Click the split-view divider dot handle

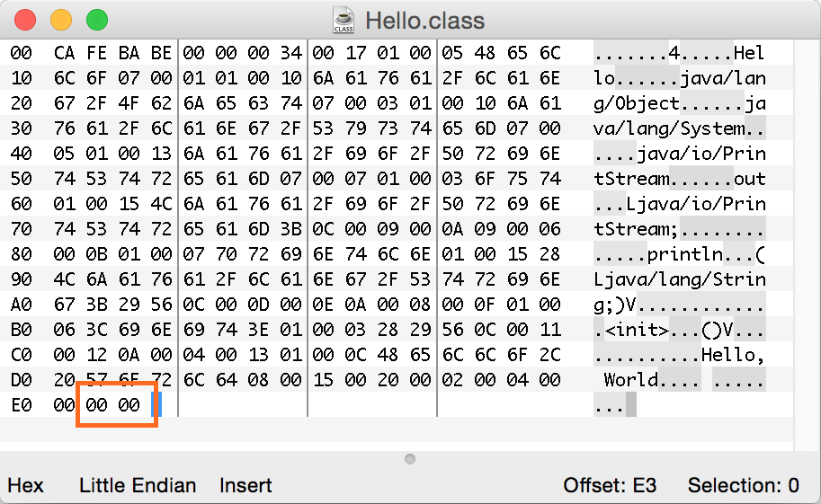click(x=410, y=459)
